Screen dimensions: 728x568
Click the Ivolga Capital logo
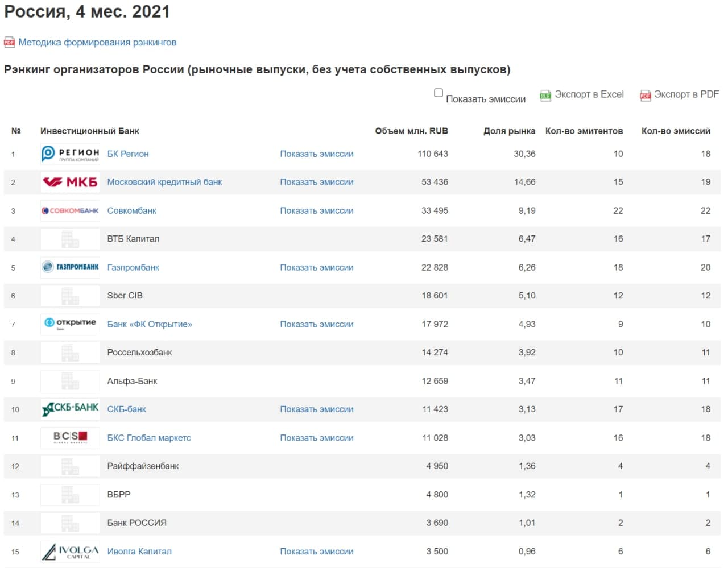70,552
